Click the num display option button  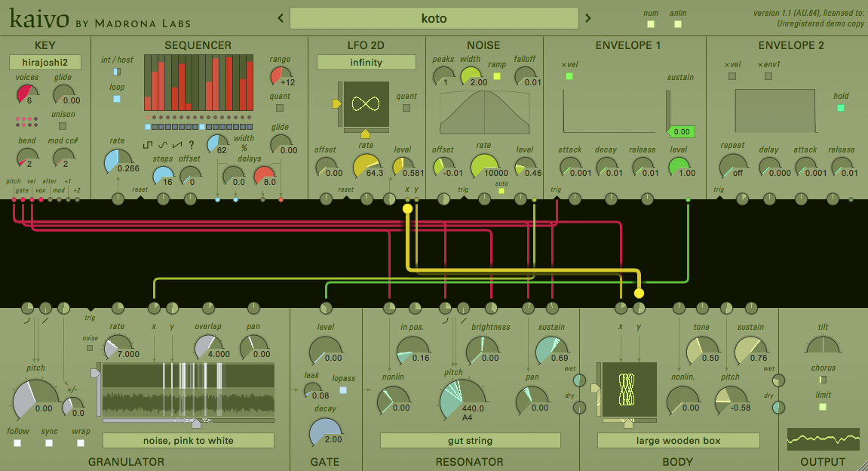pos(651,25)
